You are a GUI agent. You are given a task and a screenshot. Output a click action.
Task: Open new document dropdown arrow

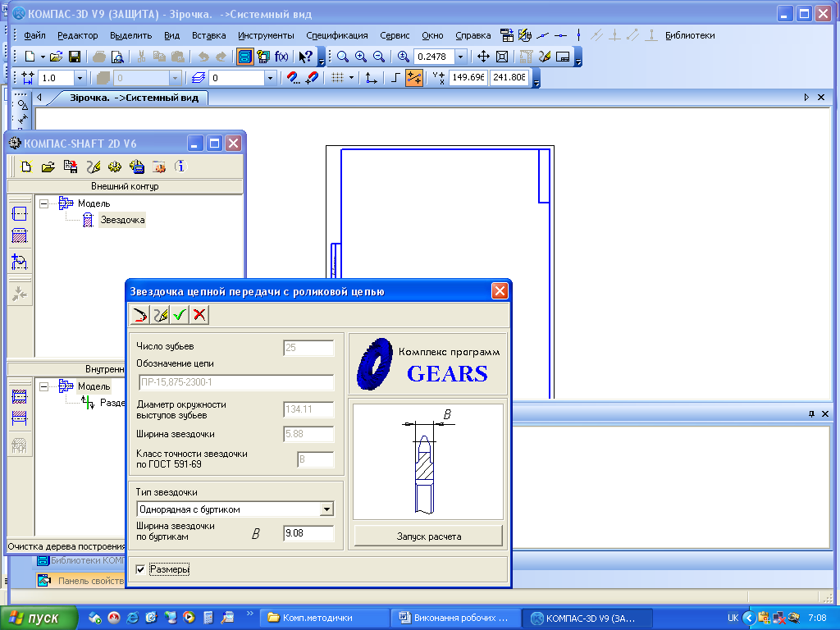point(43,57)
